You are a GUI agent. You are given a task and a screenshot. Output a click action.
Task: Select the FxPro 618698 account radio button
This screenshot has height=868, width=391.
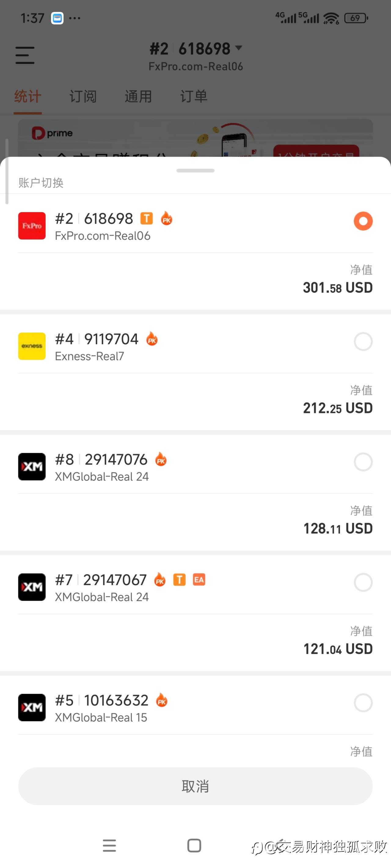(x=363, y=221)
